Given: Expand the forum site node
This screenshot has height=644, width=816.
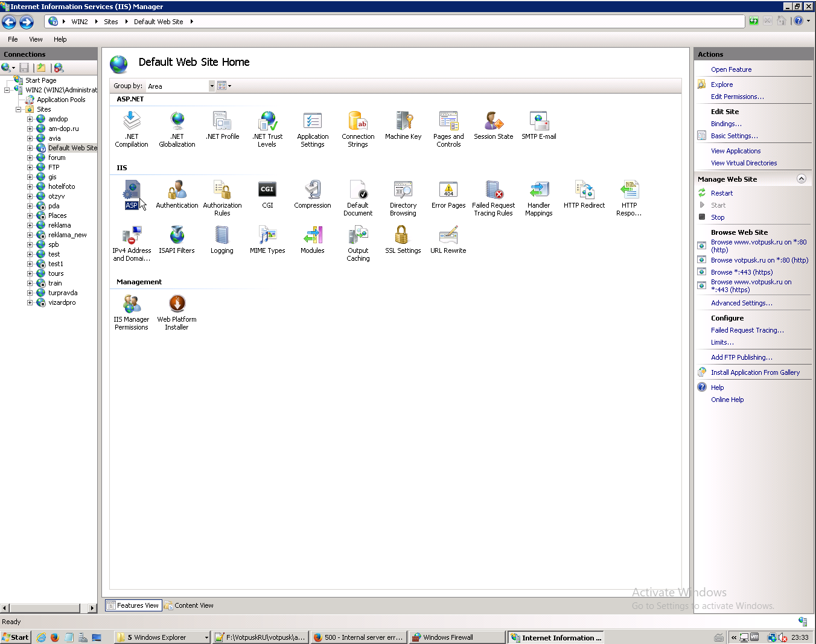Looking at the screenshot, I should coord(30,158).
